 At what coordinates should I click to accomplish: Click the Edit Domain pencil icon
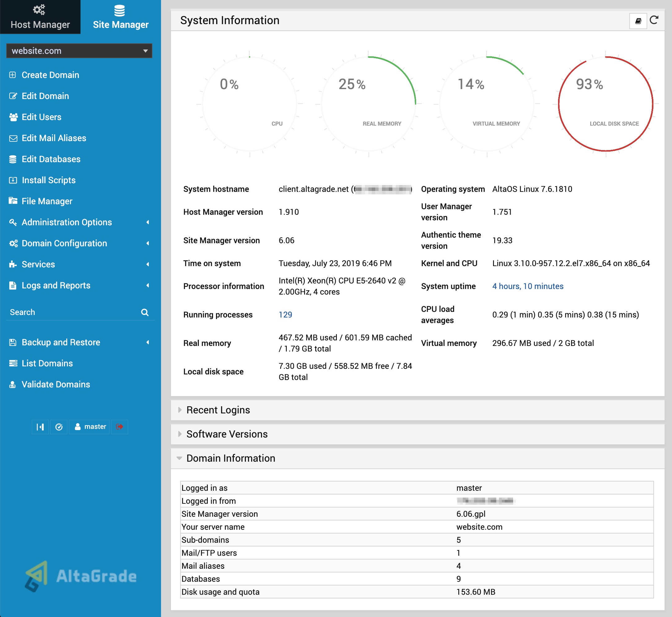click(13, 96)
